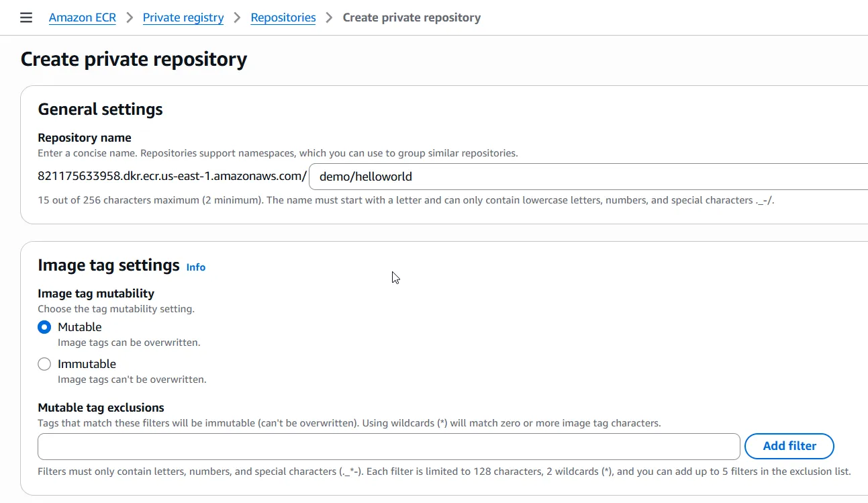Click the Create private repository breadcrumb entry
The width and height of the screenshot is (868, 503).
[x=412, y=17]
